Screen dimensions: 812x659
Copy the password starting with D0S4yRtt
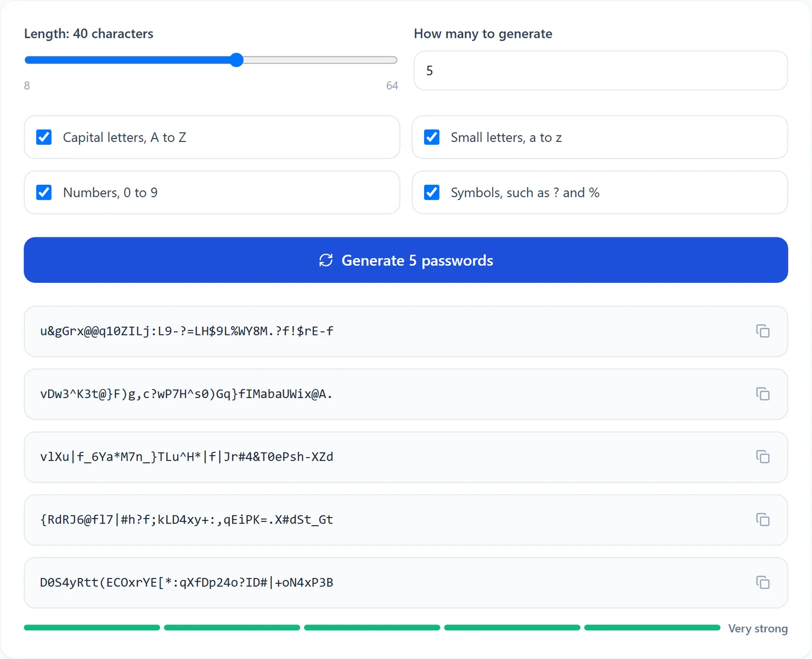click(x=763, y=582)
